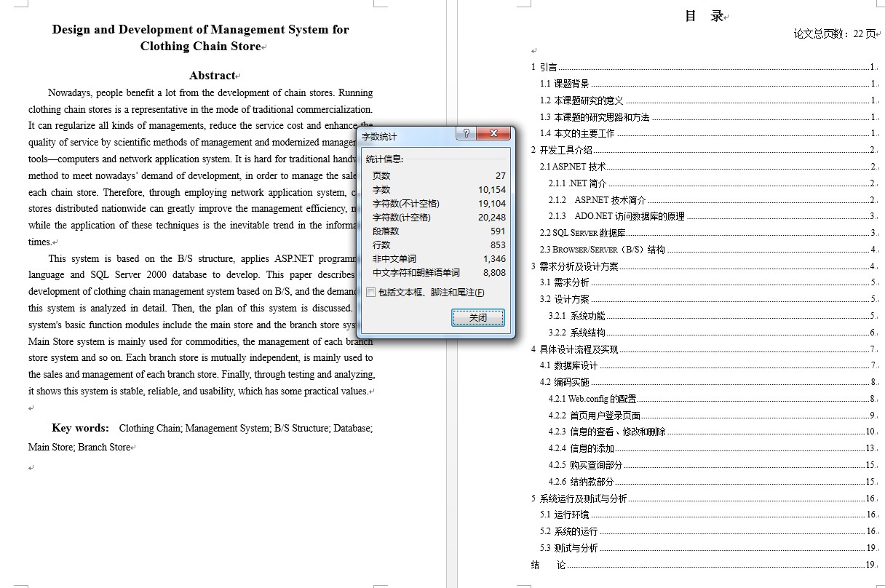This screenshot has height=588, width=885.
Task: Click contents entry 5.3 测试与分析
Action: pos(707,548)
